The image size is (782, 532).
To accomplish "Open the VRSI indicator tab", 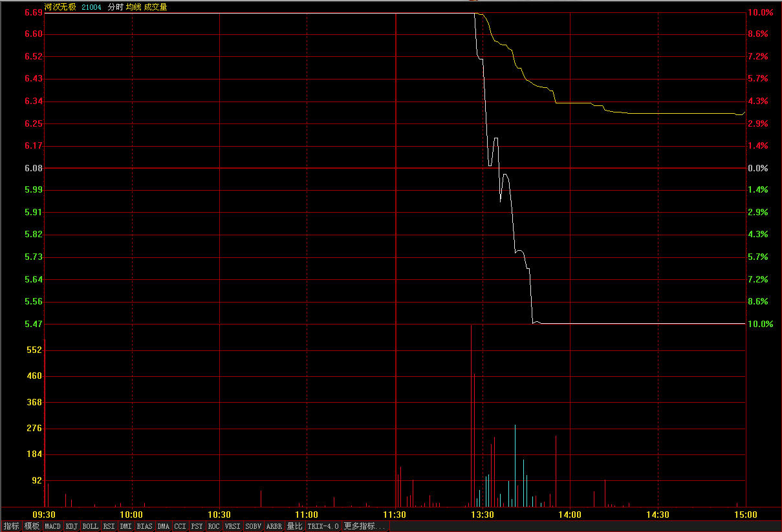I will [x=233, y=526].
